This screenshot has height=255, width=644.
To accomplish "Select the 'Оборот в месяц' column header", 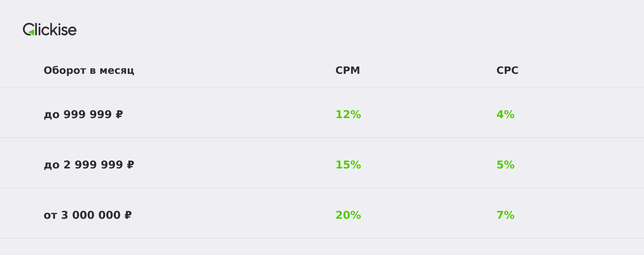I will (x=89, y=70).
